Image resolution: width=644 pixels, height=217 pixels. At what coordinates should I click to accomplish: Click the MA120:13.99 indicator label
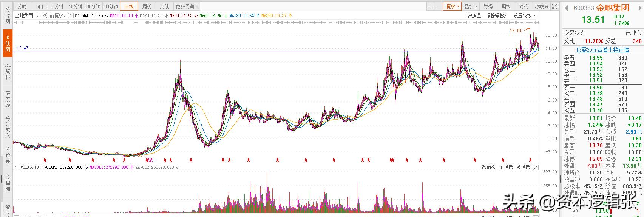[242, 16]
